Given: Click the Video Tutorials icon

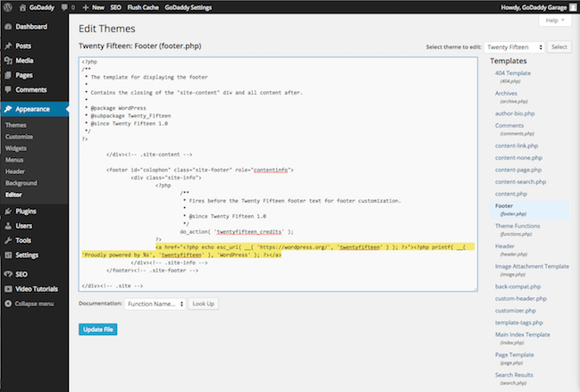Looking at the screenshot, I should (x=8, y=289).
